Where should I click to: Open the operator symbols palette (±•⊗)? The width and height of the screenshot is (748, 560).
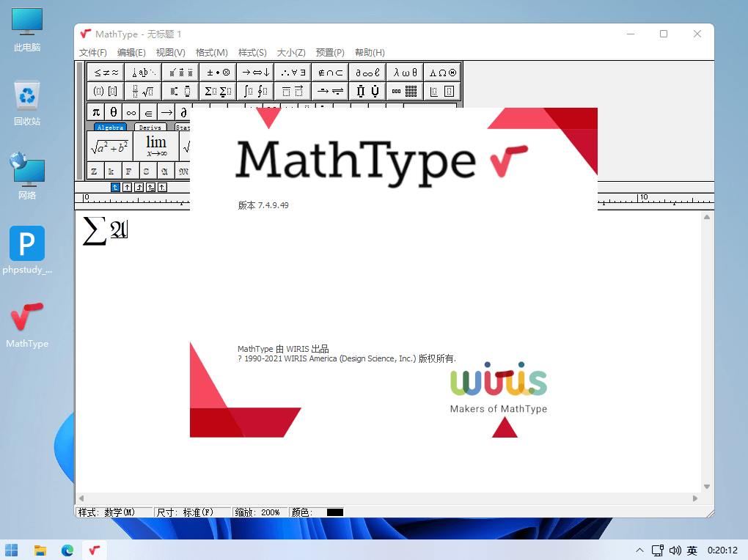[219, 73]
